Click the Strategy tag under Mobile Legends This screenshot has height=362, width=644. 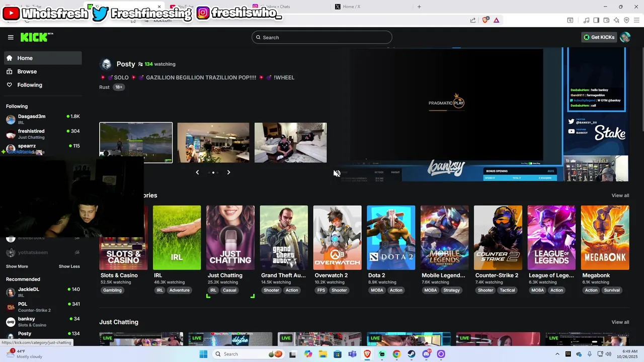[452, 290]
